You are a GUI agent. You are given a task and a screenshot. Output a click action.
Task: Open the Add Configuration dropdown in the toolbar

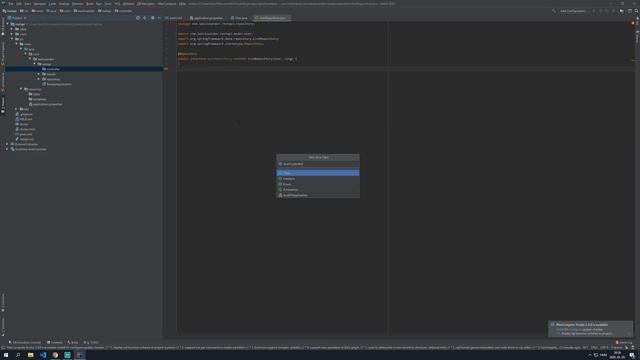pyautogui.click(x=573, y=11)
